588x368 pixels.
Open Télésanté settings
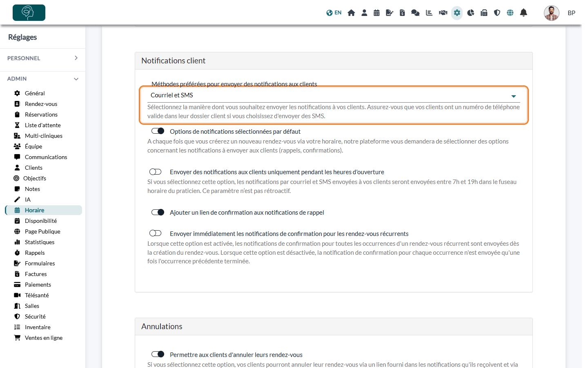tap(37, 295)
